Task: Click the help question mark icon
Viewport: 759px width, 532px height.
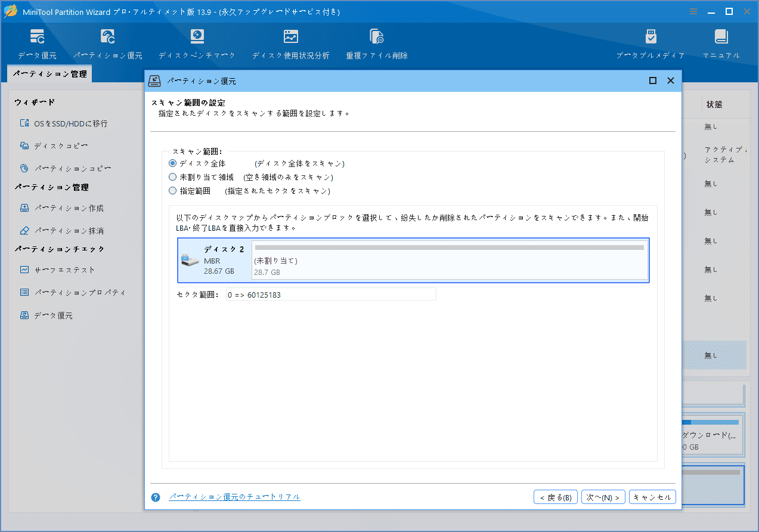Action: pos(156,497)
